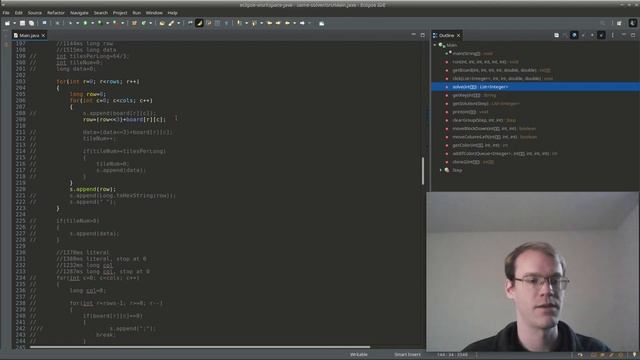
Task: Click the Save toolbar icon
Action: [22, 23]
